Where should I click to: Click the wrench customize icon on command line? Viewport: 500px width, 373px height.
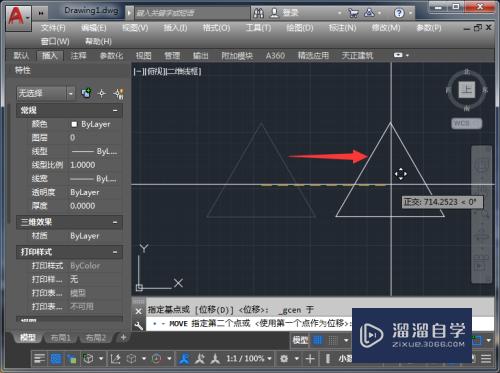tap(139, 325)
